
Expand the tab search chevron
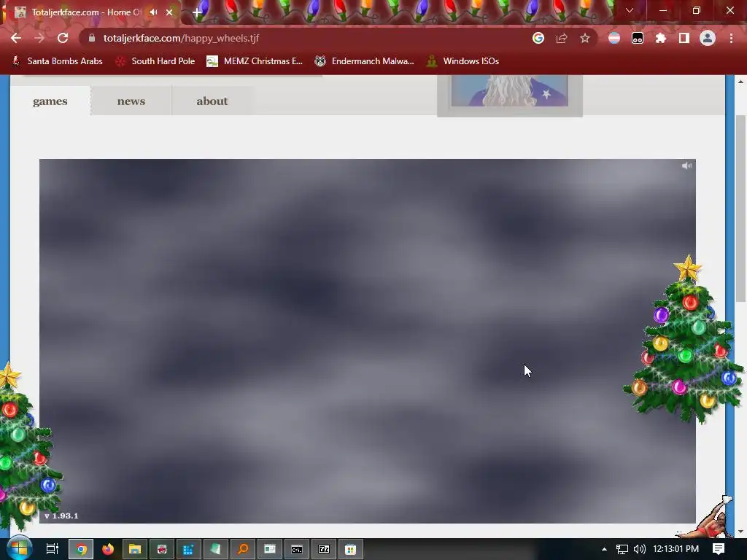630,10
